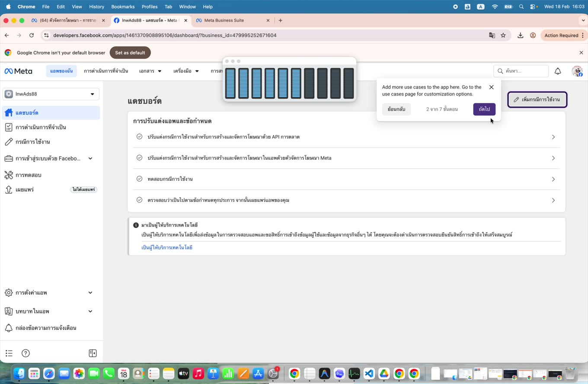Open การทดสอบ tools item in sidebar
This screenshot has height=384, width=588.
(x=51, y=175)
